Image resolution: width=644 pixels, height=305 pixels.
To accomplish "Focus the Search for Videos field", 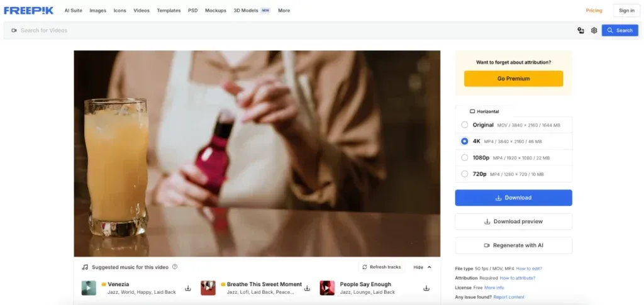I will click(287, 30).
